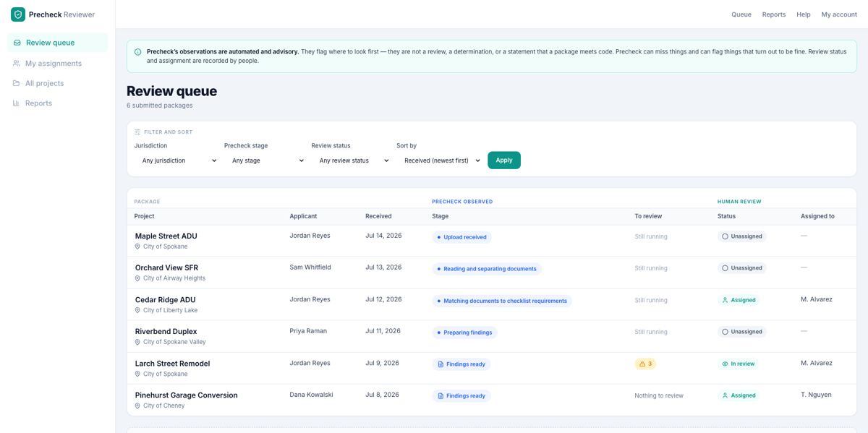Click the Reports bar chart icon in sidebar

(17, 103)
